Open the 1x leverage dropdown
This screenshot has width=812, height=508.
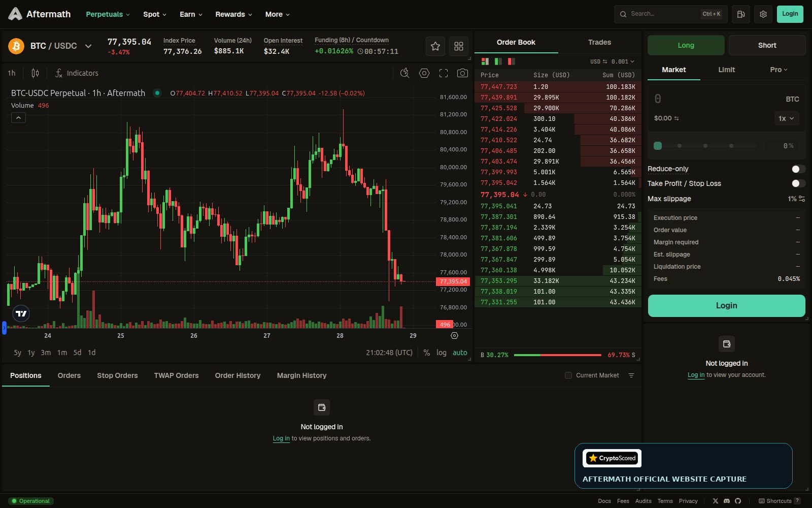pos(786,118)
